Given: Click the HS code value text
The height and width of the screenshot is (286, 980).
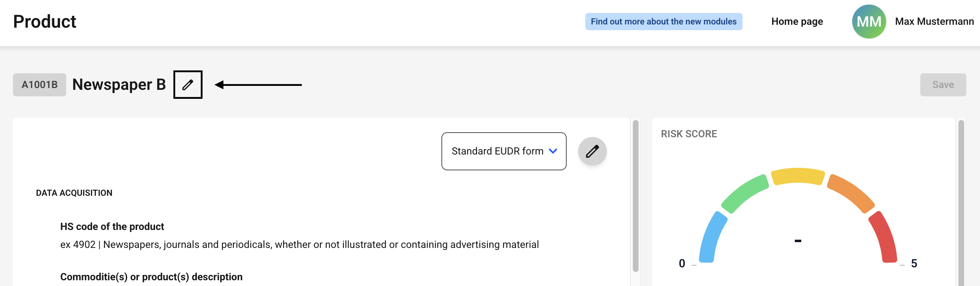Looking at the screenshot, I should pos(299,245).
